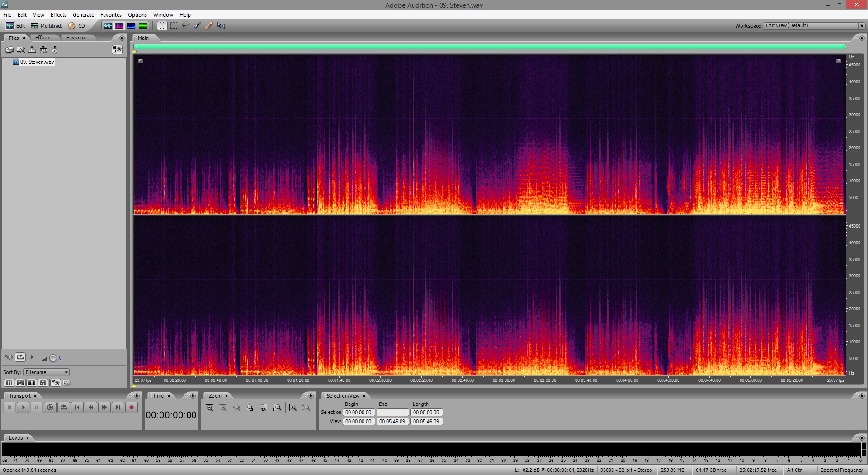Open the Levels panel options menu

pyautogui.click(x=862, y=438)
